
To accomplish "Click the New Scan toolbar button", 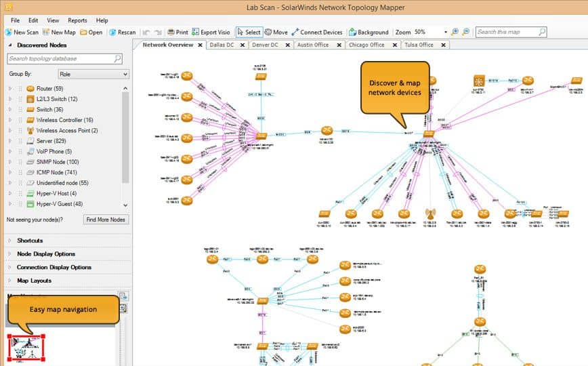I will [x=22, y=33].
